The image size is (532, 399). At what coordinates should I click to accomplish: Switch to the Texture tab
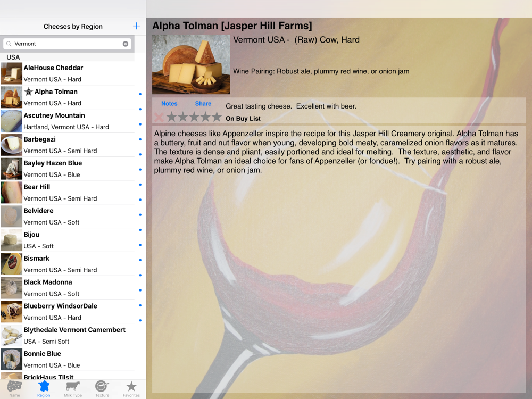pos(102,389)
